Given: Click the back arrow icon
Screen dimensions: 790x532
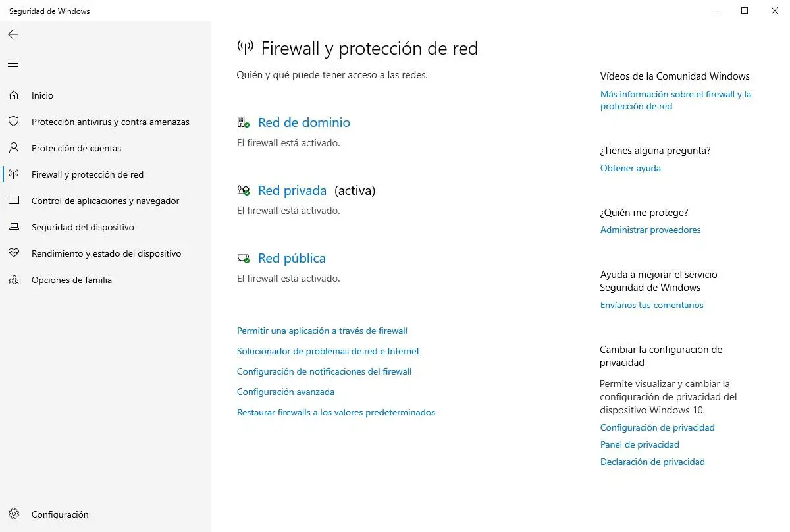Looking at the screenshot, I should click(13, 34).
